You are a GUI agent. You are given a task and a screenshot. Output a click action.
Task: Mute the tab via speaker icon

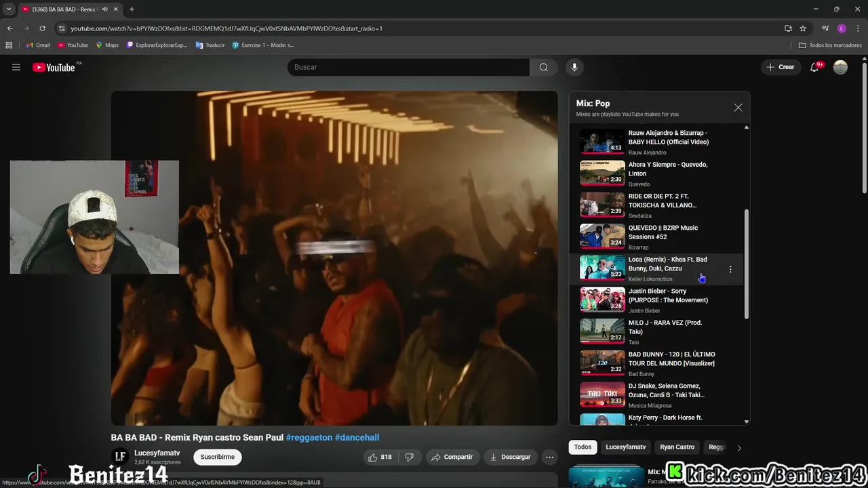(104, 9)
